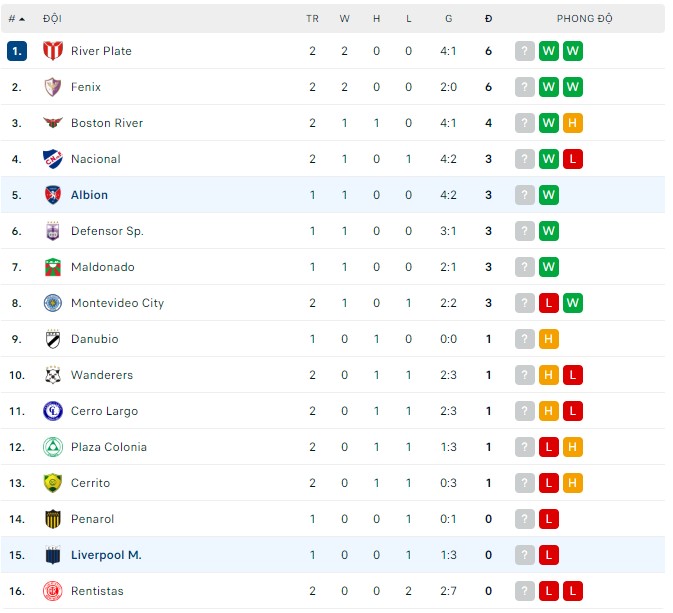
Task: Click the Danubio club crest
Action: 53,339
